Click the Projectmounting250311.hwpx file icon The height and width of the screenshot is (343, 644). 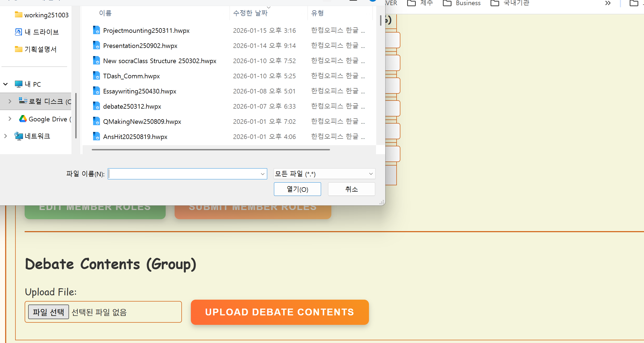(96, 30)
